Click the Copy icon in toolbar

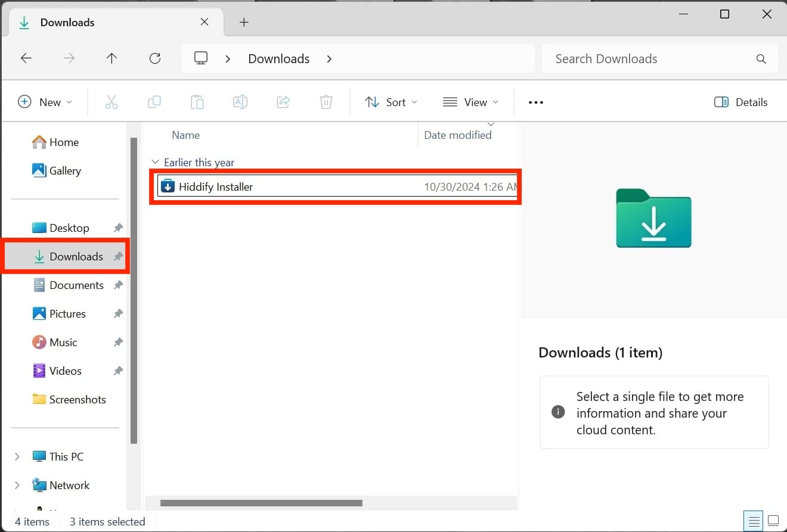click(154, 102)
